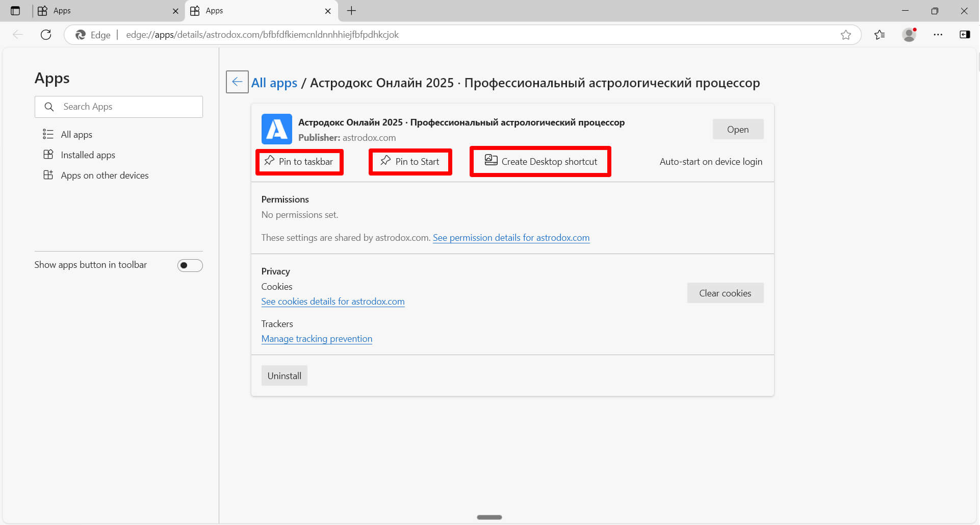The width and height of the screenshot is (980, 525).
Task: Open the tab actions menu icon
Action: (x=15, y=11)
